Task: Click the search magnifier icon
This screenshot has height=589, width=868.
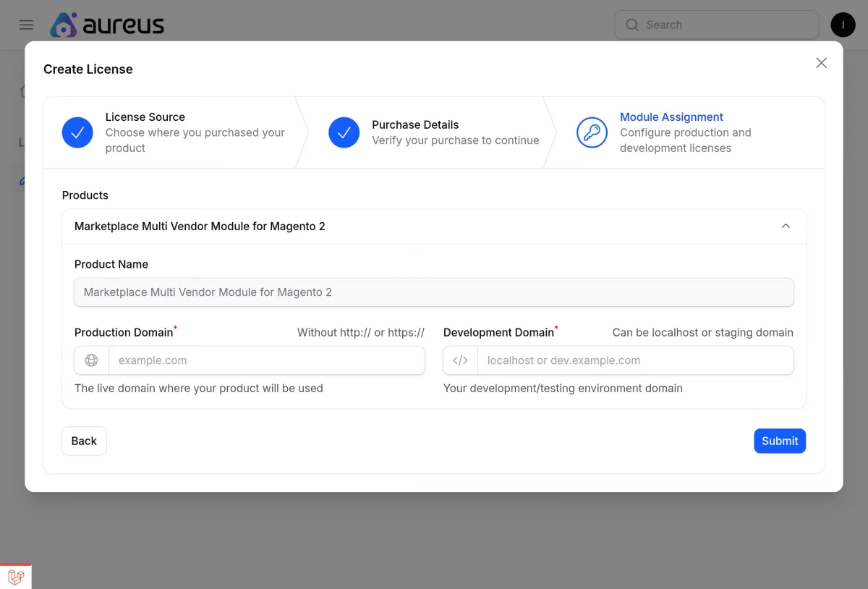Action: point(632,25)
